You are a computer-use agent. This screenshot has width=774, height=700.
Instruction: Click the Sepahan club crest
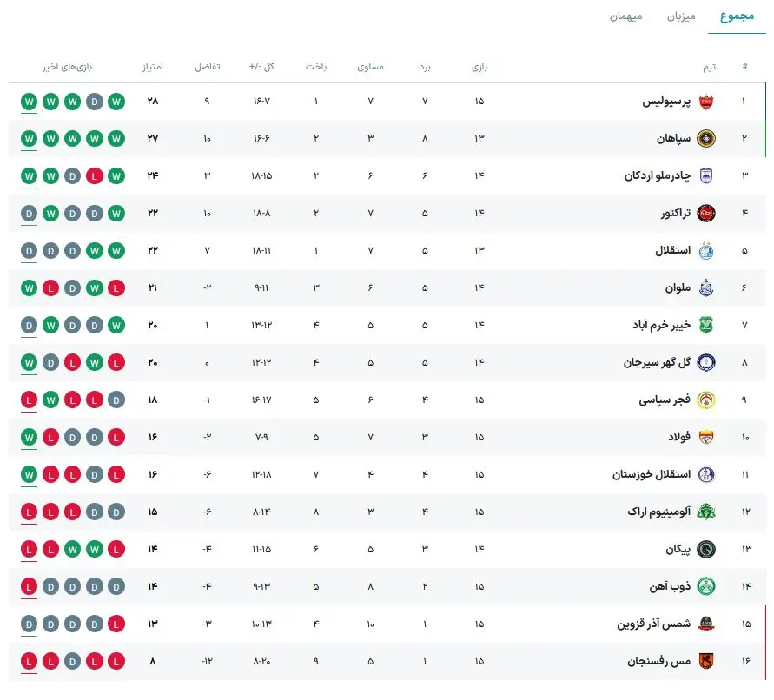tap(705, 139)
